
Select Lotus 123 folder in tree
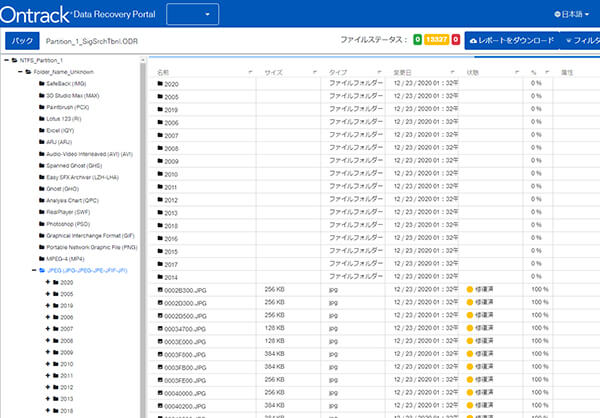click(60, 119)
